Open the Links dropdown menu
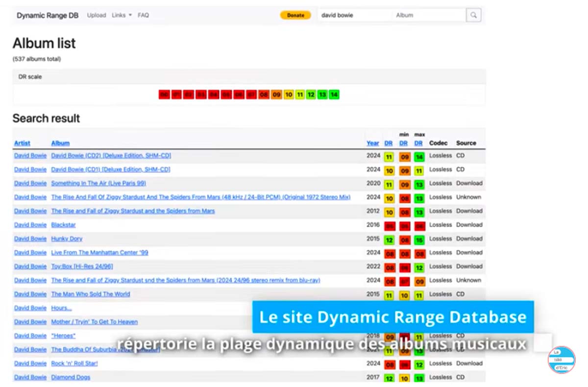This screenshot has width=588, height=387. 122,15
